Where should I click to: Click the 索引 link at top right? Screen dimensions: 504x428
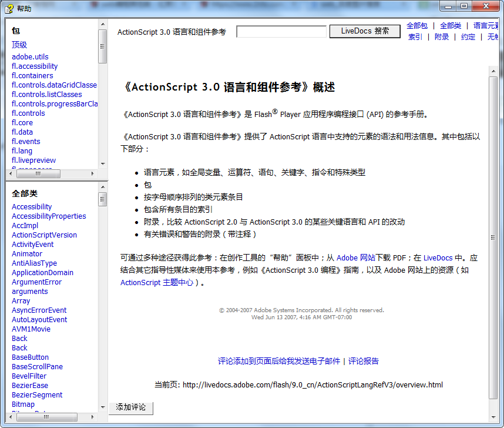414,36
